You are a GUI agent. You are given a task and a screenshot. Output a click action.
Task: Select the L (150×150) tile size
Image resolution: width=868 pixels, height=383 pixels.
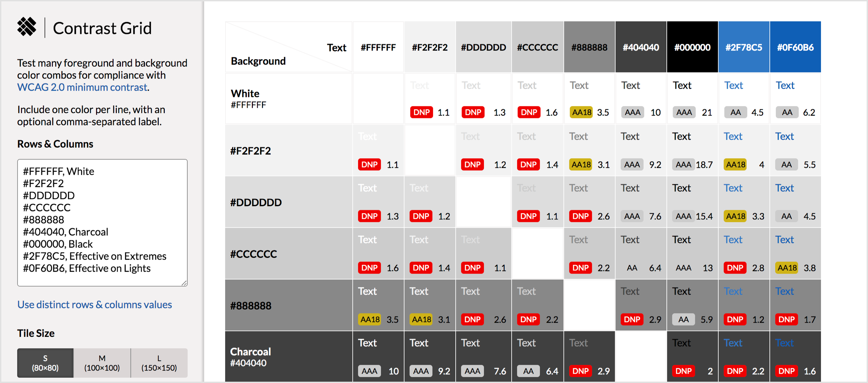click(x=159, y=363)
